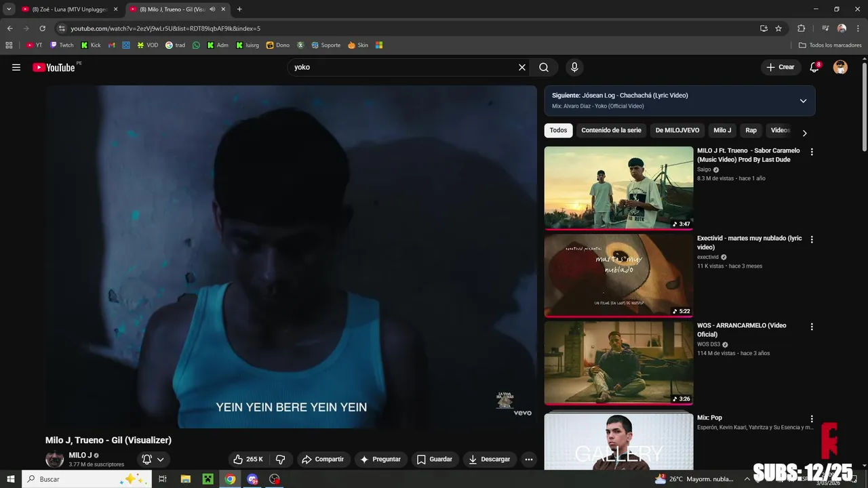The image size is (868, 488).
Task: Open Chrome three-dot menu
Action: click(857, 28)
